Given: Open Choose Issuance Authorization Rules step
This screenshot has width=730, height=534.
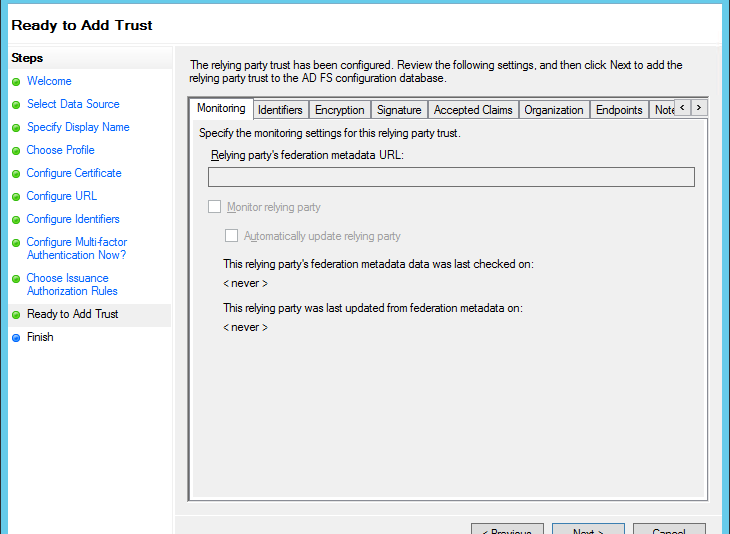Looking at the screenshot, I should click(72, 285).
